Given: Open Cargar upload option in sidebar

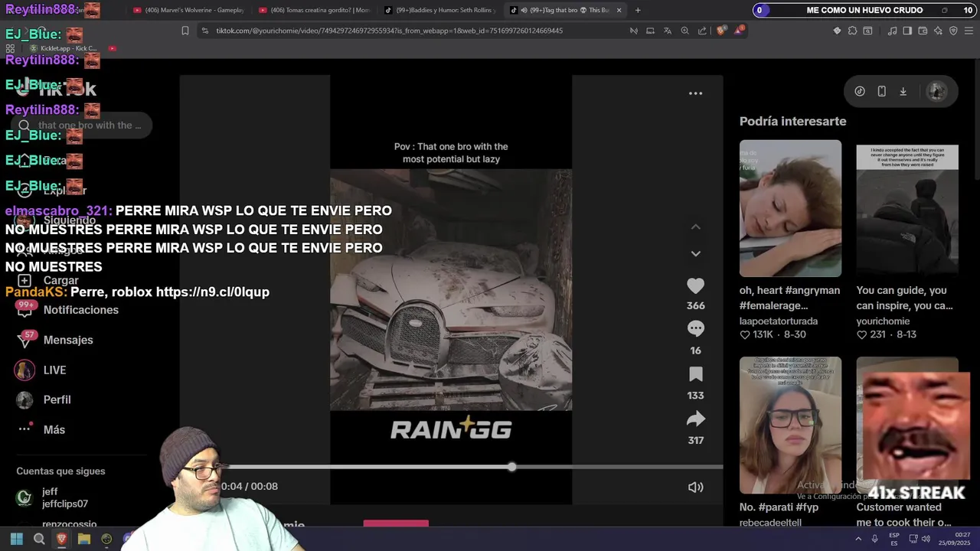Looking at the screenshot, I should pos(61,281).
